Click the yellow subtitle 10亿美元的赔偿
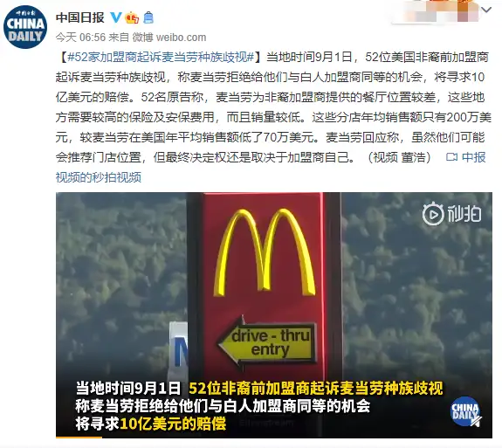The height and width of the screenshot is (448, 502). (173, 424)
